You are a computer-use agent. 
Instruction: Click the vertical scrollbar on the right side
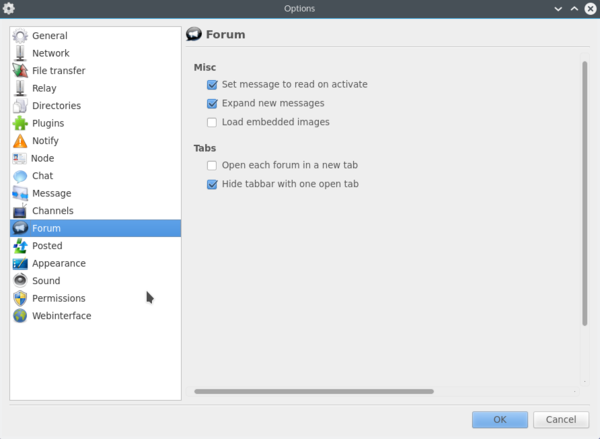click(x=585, y=193)
